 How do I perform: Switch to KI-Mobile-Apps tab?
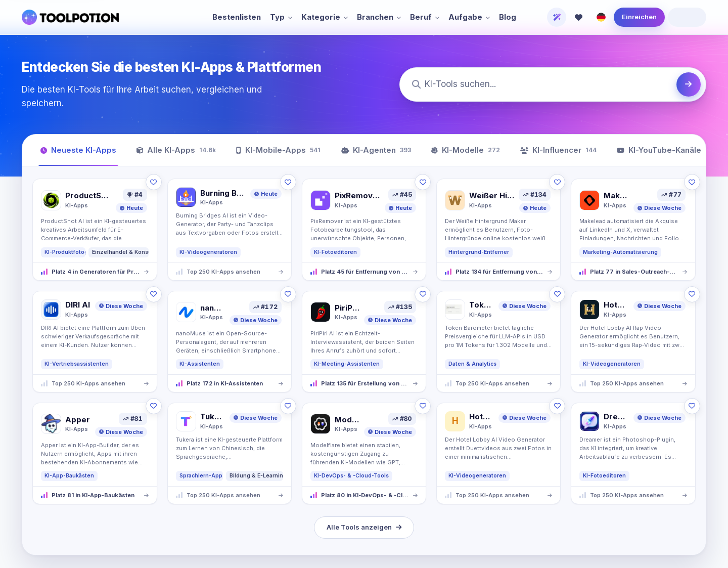[x=278, y=150]
